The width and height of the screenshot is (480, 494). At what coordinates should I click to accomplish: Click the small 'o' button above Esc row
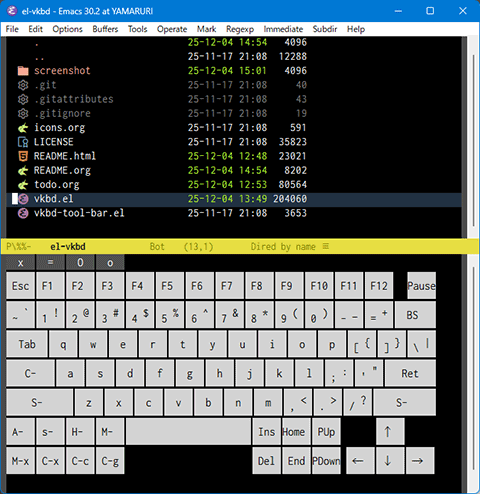pos(110,263)
